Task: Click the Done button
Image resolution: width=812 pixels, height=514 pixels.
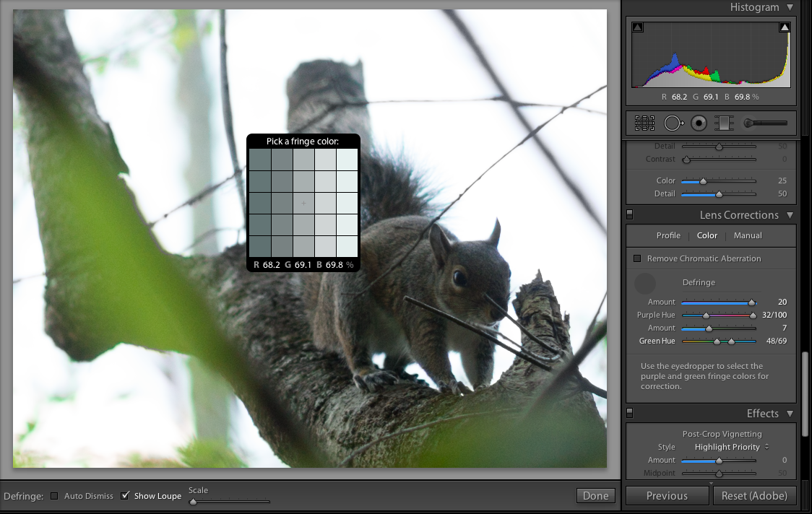Action: [x=596, y=496]
